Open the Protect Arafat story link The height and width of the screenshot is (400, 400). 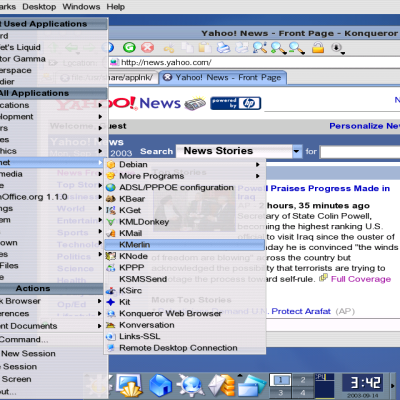click(301, 311)
